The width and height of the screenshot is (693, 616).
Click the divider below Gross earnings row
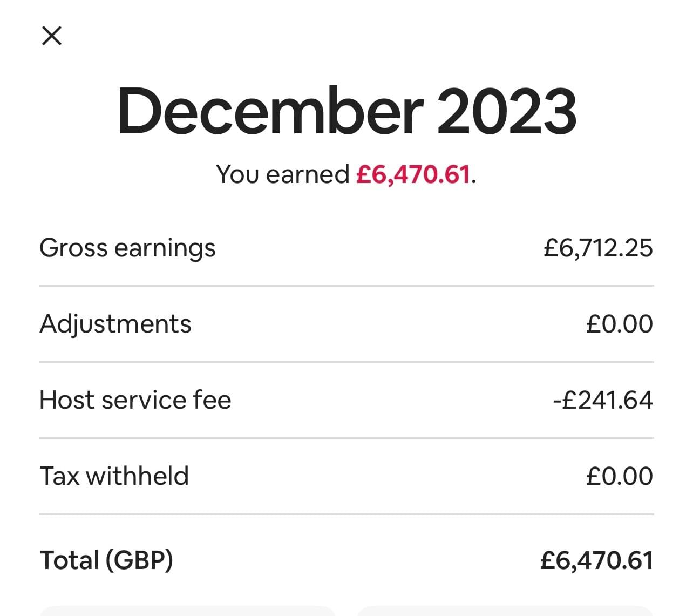pos(346,286)
